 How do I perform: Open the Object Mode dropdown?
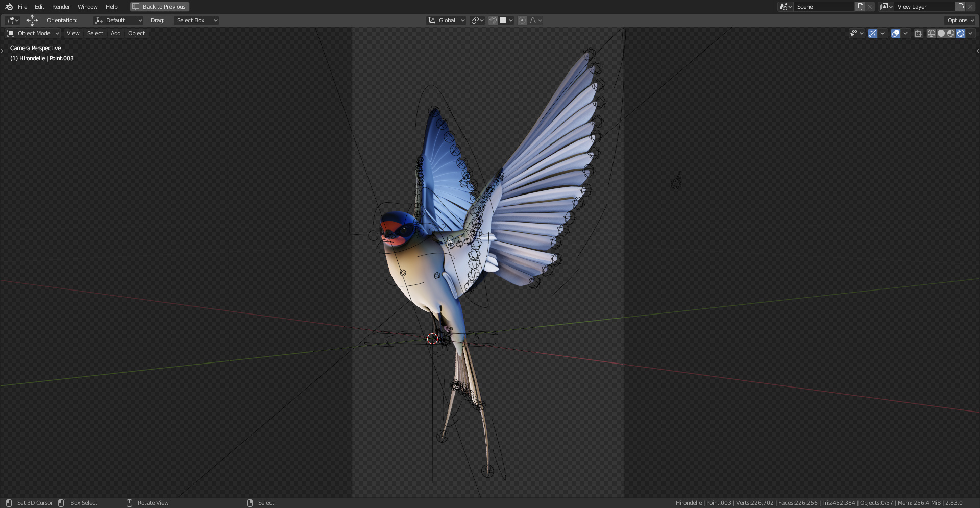click(x=33, y=33)
